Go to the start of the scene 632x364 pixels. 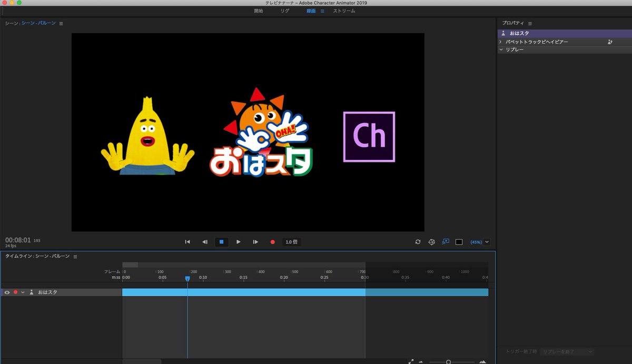coord(187,242)
